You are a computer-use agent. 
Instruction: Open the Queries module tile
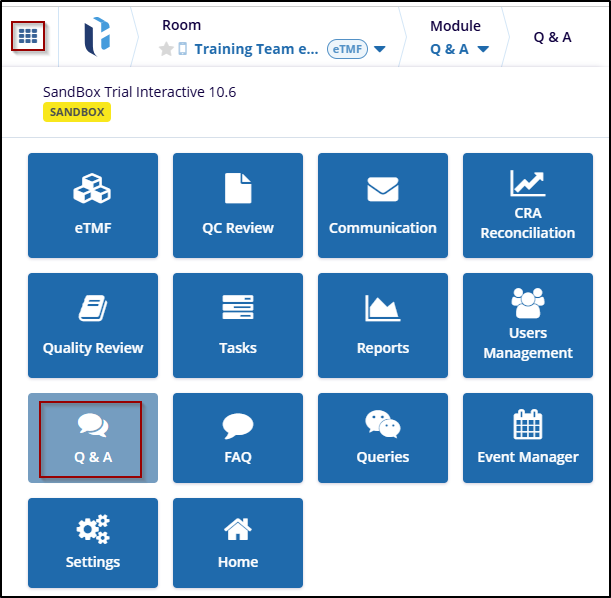pyautogui.click(x=383, y=439)
